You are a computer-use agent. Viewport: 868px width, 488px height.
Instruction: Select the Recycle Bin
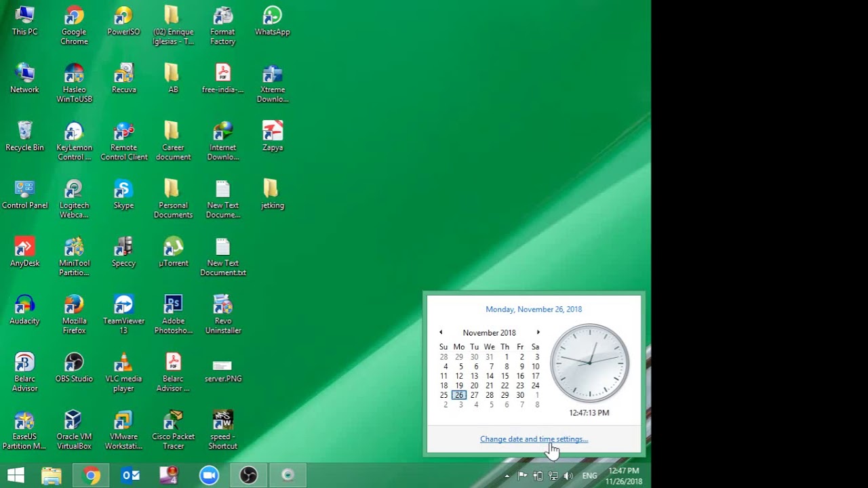click(x=24, y=136)
